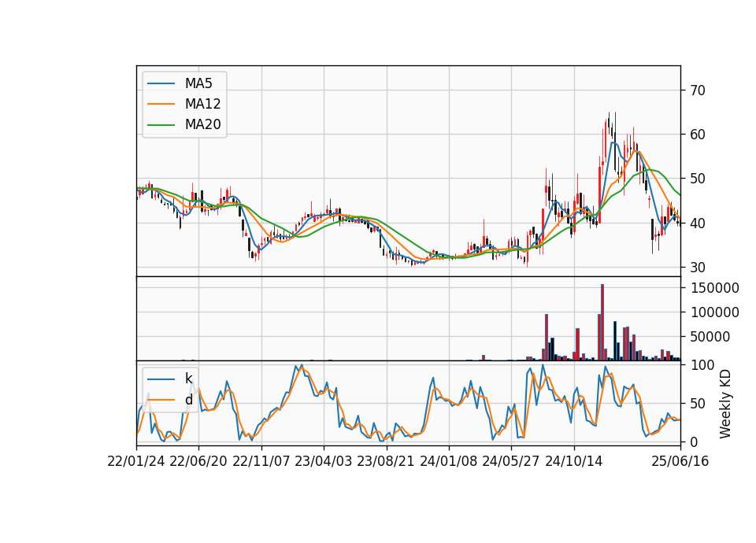The image size is (756, 543).
Task: Click the 22/06/20 date tick label
Action: [198, 462]
